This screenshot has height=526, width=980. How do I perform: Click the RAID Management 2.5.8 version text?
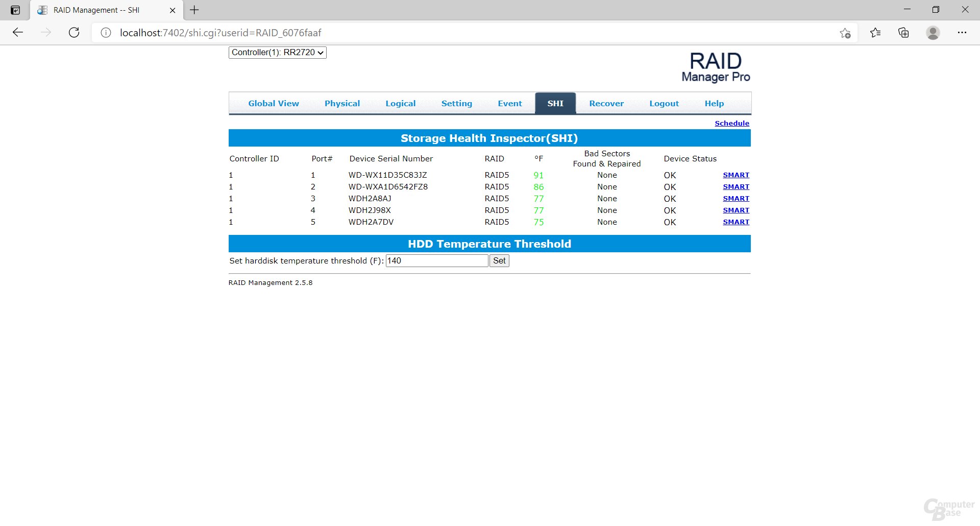pyautogui.click(x=271, y=282)
